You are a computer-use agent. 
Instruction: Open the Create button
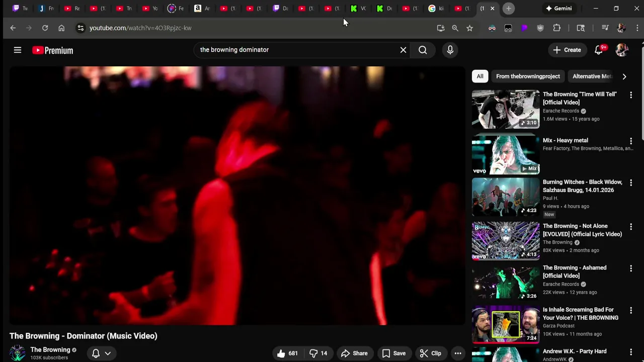(567, 50)
